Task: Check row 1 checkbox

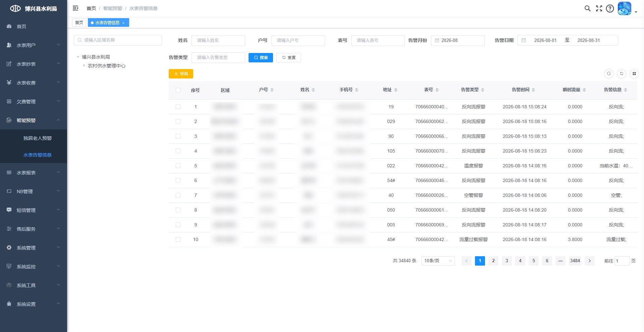Action: tap(178, 107)
